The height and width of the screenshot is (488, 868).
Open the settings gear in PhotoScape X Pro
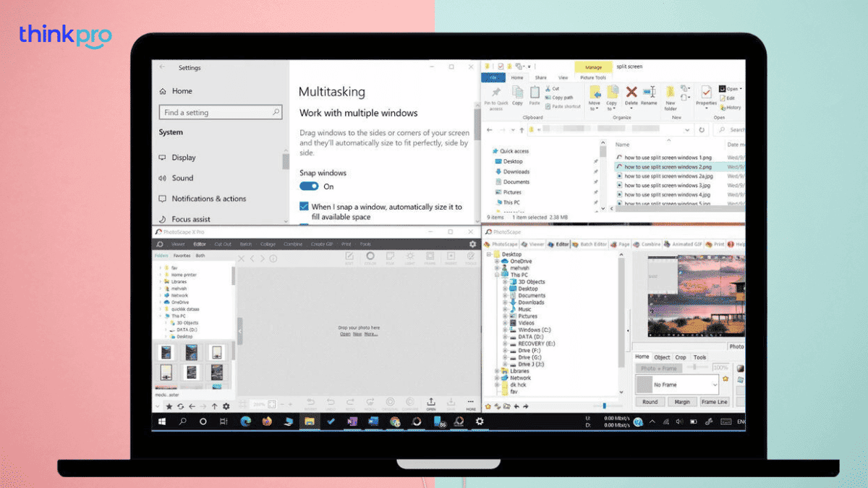472,244
